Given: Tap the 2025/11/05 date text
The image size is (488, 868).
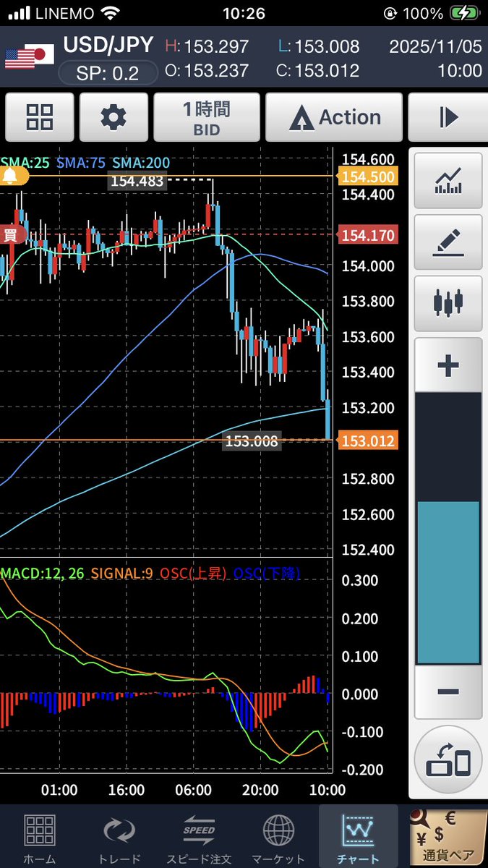Looking at the screenshot, I should [435, 46].
